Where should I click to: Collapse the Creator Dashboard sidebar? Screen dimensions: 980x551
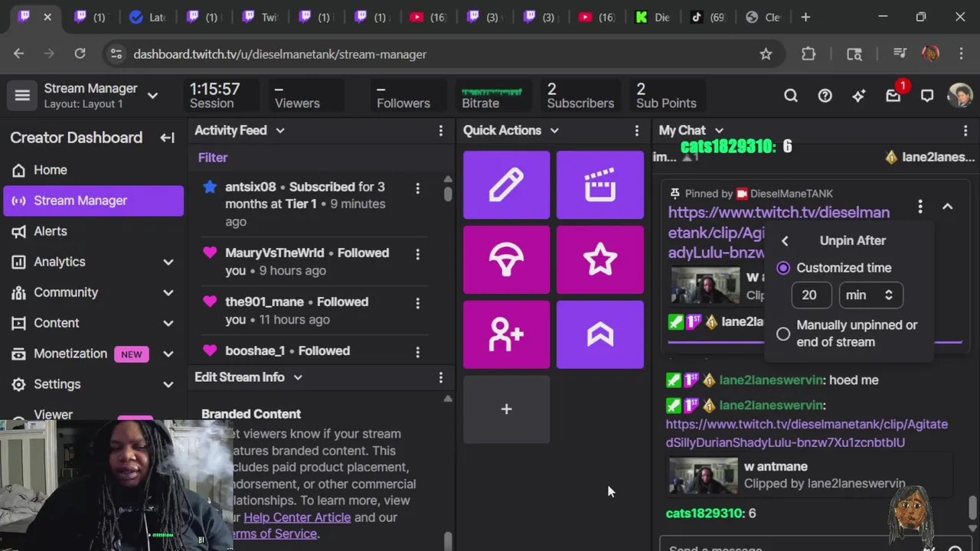[167, 138]
